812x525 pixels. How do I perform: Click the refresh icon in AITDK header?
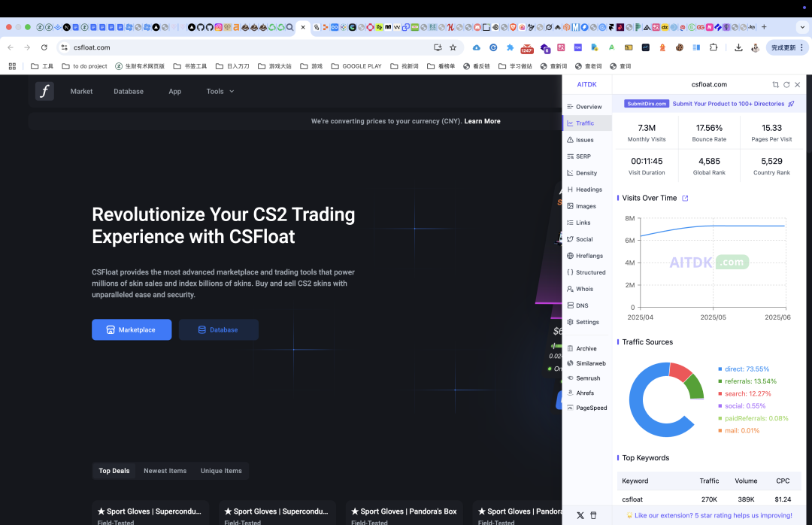click(786, 84)
